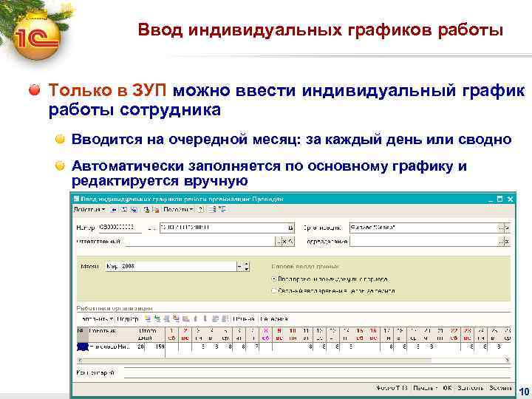This screenshot has height=399, width=532.
Task: Click into the Номер field
Action: [x=120, y=228]
